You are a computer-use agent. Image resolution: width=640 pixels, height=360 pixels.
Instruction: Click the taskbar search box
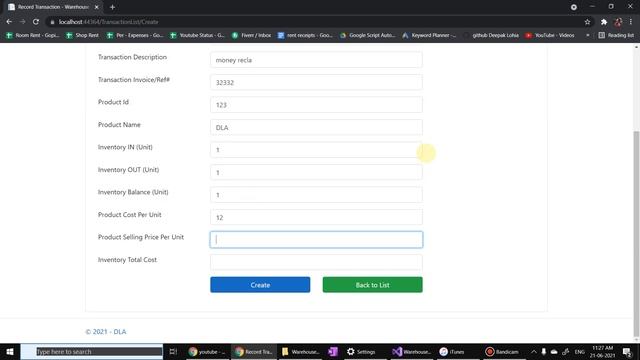tap(92, 351)
